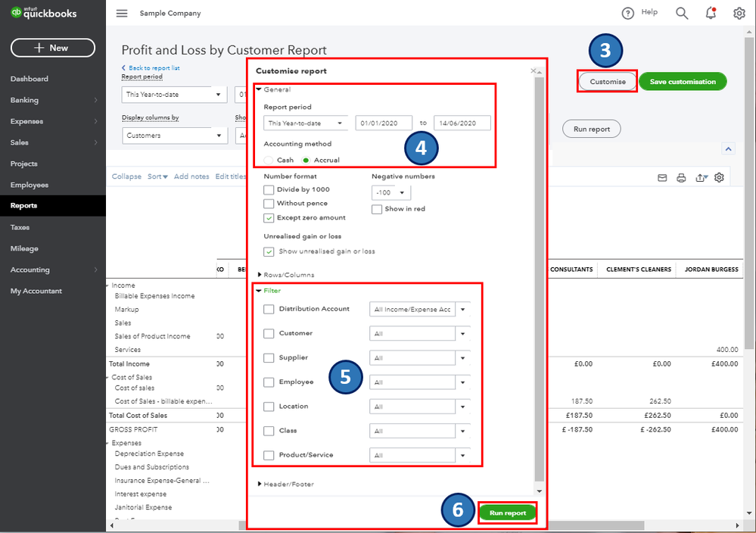Click the Save customisation button
This screenshot has height=533, width=756.
click(x=683, y=82)
